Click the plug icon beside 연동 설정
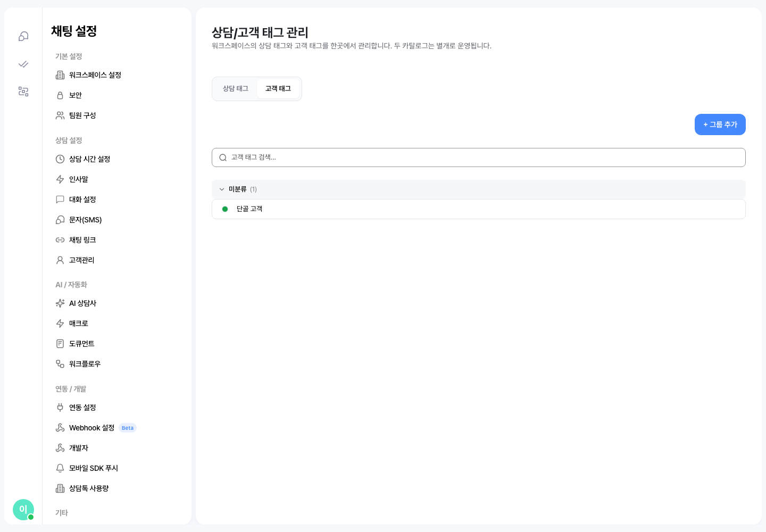766x532 pixels. (x=60, y=408)
